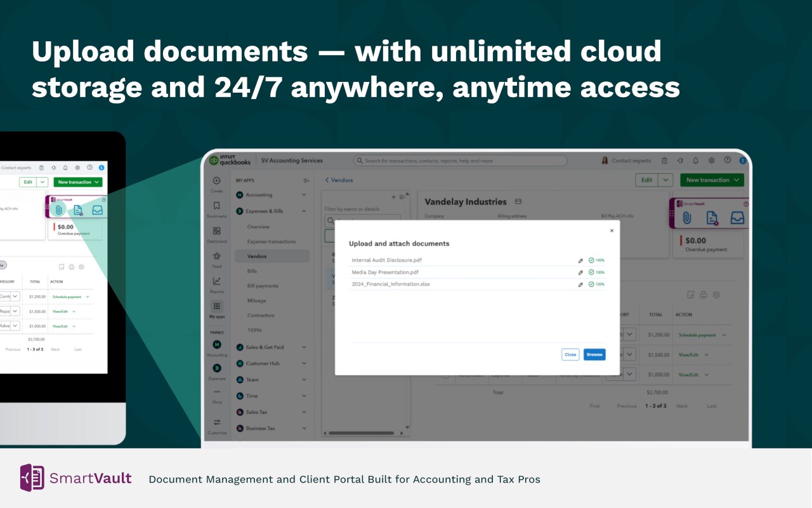Click the QuickBooks logo
The width and height of the screenshot is (812, 508).
tap(230, 161)
